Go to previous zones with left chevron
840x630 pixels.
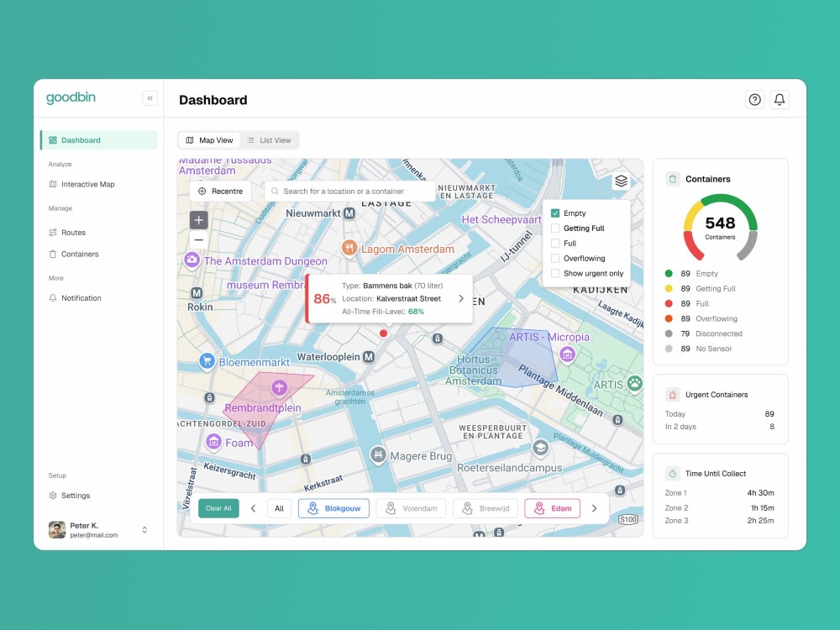click(254, 508)
